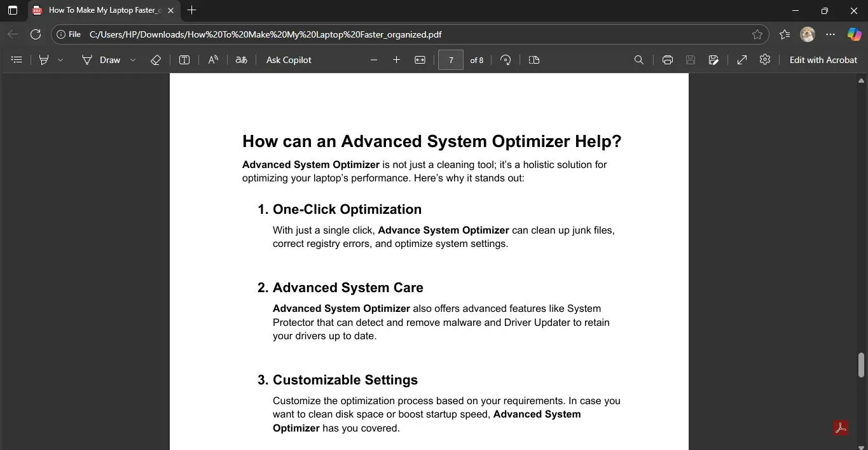Viewport: 868px width, 450px height.
Task: Start Read aloud
Action: point(213,60)
